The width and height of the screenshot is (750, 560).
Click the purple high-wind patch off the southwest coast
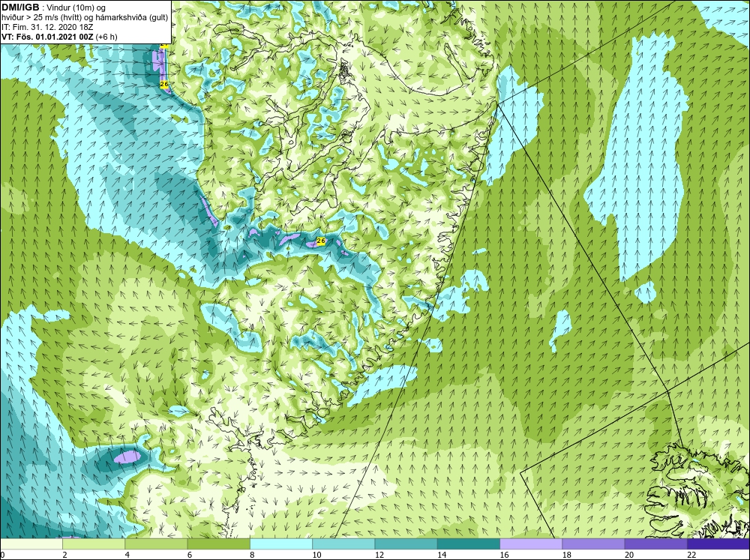(127, 457)
